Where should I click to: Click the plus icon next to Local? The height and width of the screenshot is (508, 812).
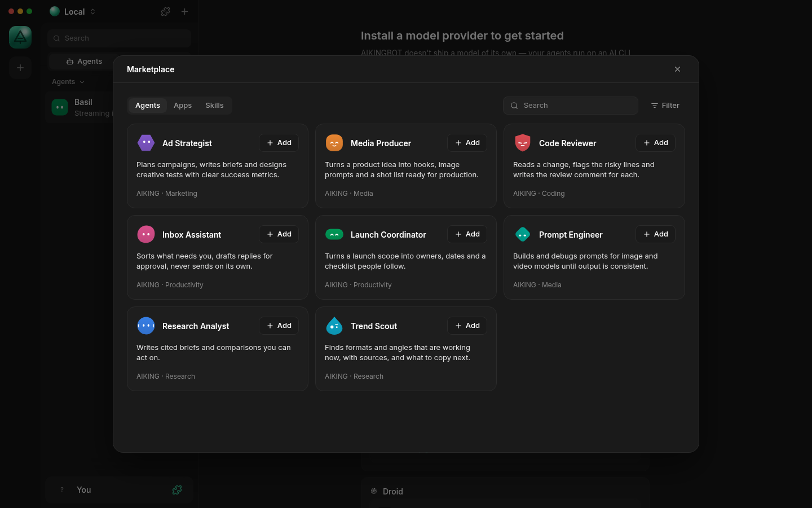184,11
